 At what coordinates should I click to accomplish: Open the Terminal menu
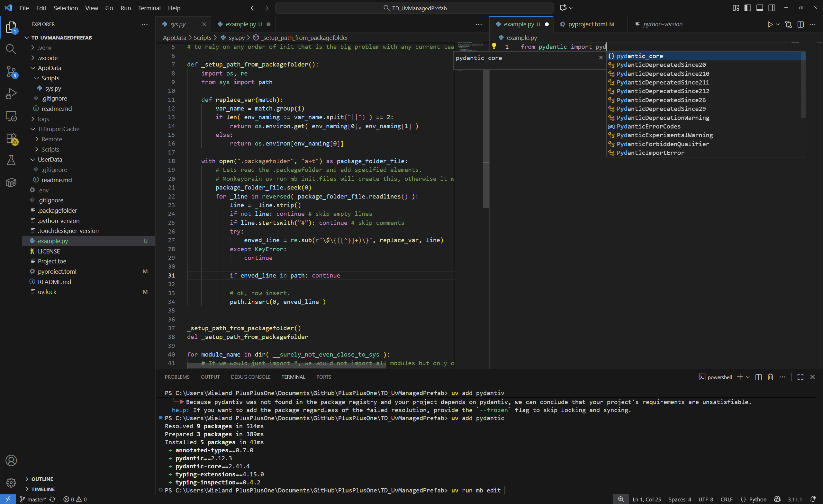tap(149, 8)
